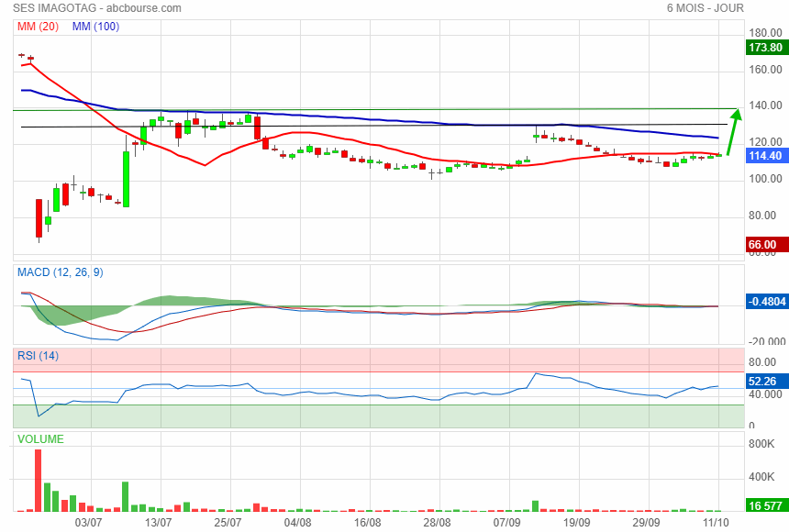Click the MACD (12, 26, 9) indicator label
789x532 pixels.
coord(61,272)
